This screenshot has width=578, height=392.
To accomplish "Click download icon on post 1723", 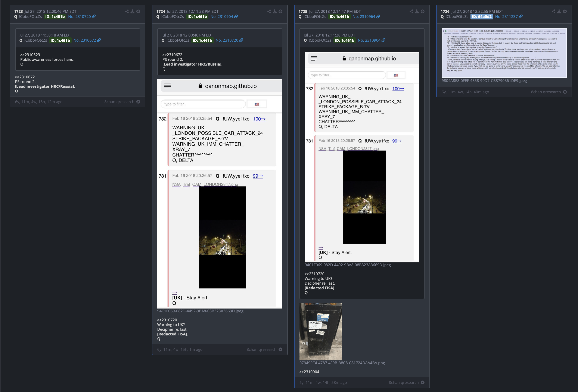I will [x=133, y=12].
